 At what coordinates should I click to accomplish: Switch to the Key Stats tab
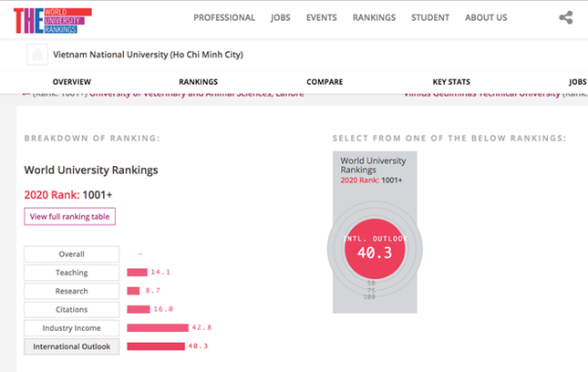pos(451,82)
